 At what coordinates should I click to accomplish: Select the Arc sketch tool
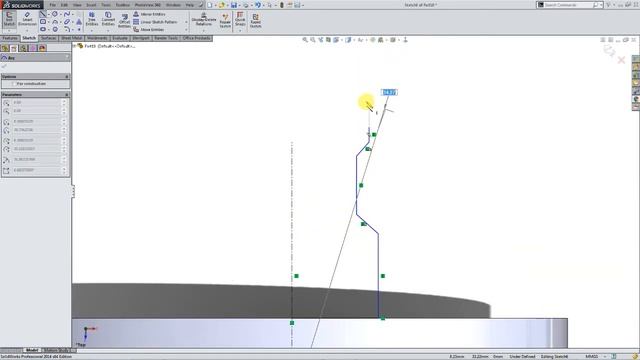55,22
